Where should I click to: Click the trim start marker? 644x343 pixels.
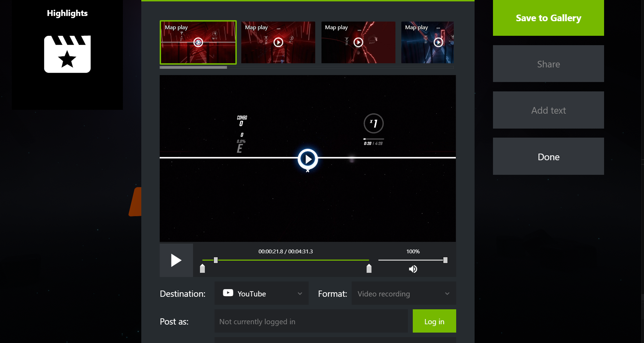pos(202,268)
